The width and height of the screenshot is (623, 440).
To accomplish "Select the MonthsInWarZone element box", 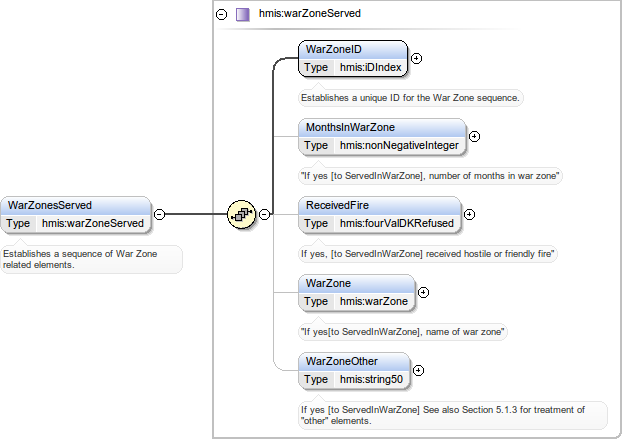I will [x=382, y=127].
